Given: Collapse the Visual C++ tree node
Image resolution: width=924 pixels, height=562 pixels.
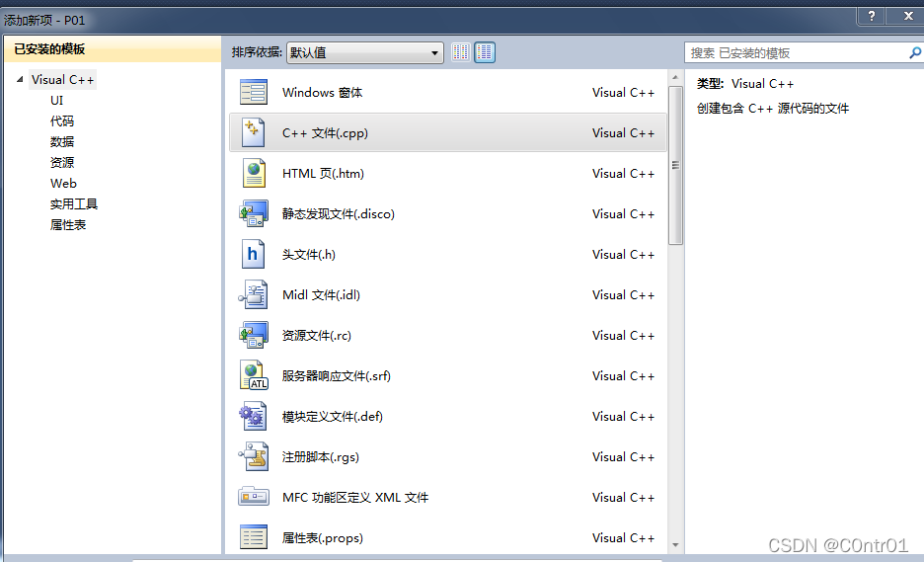Looking at the screenshot, I should pyautogui.click(x=20, y=79).
